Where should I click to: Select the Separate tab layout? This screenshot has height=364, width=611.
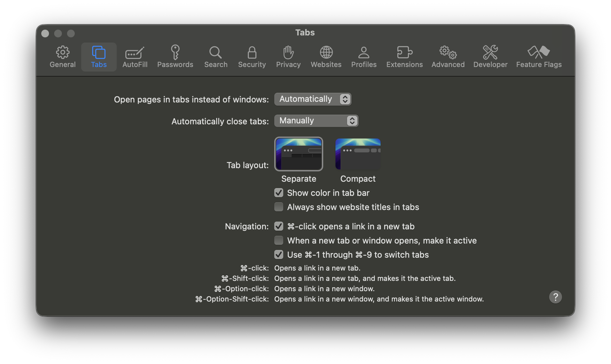point(298,154)
